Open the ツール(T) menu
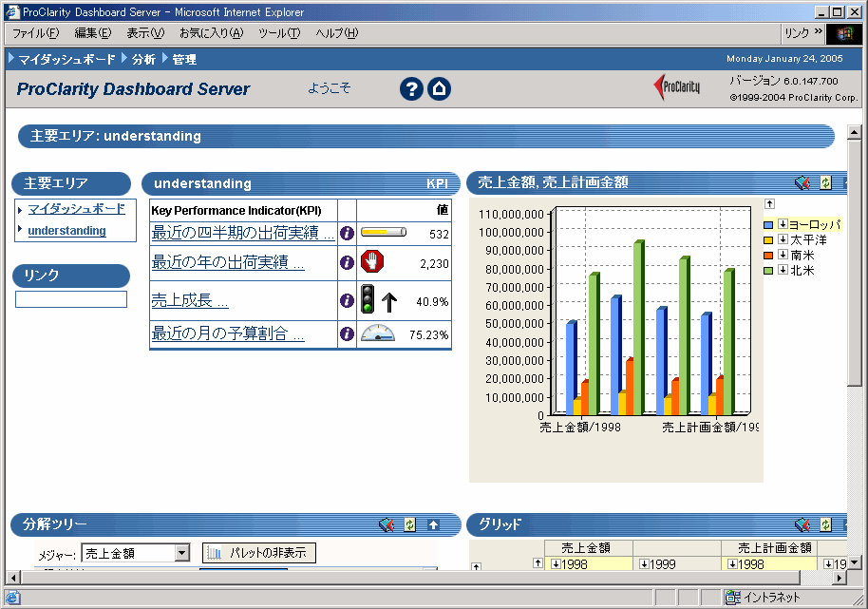 click(279, 33)
